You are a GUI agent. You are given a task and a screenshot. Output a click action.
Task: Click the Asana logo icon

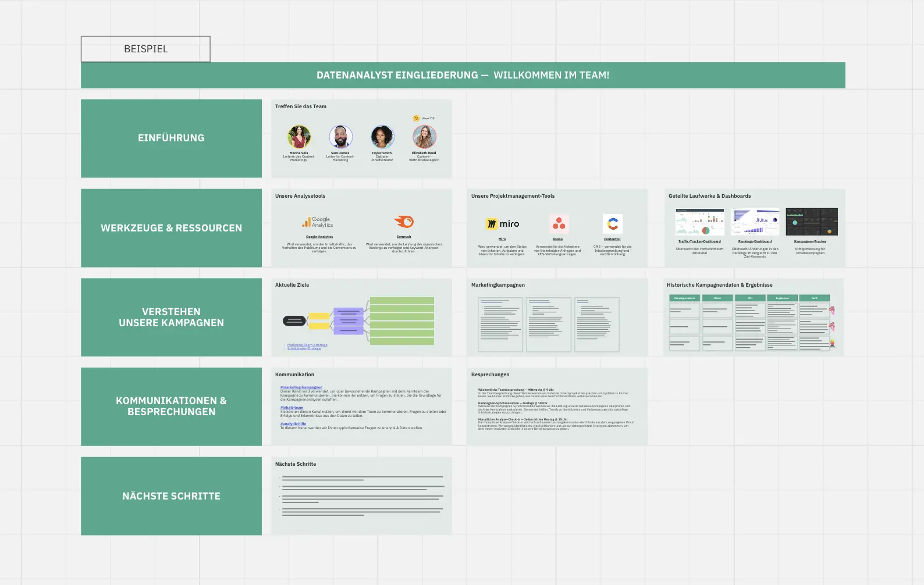pos(559,223)
